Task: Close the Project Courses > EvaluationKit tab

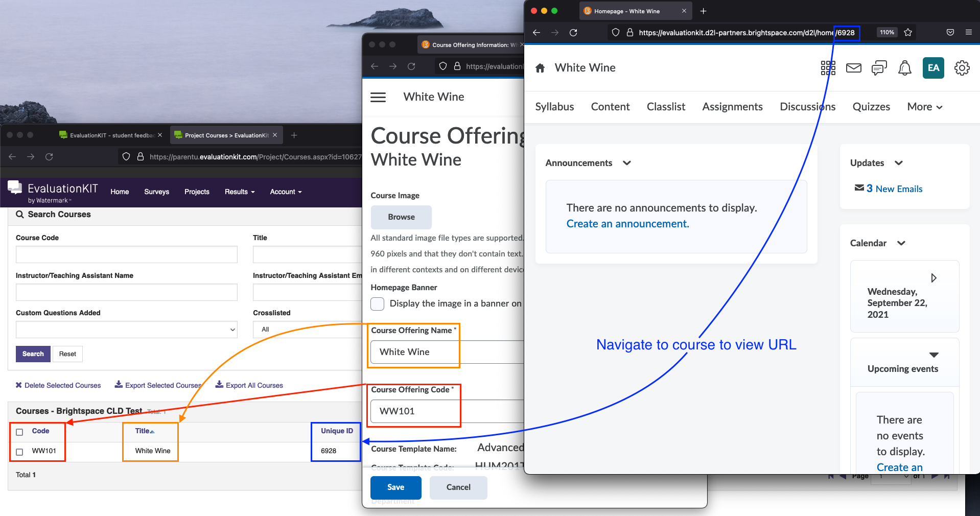Action: pyautogui.click(x=275, y=135)
